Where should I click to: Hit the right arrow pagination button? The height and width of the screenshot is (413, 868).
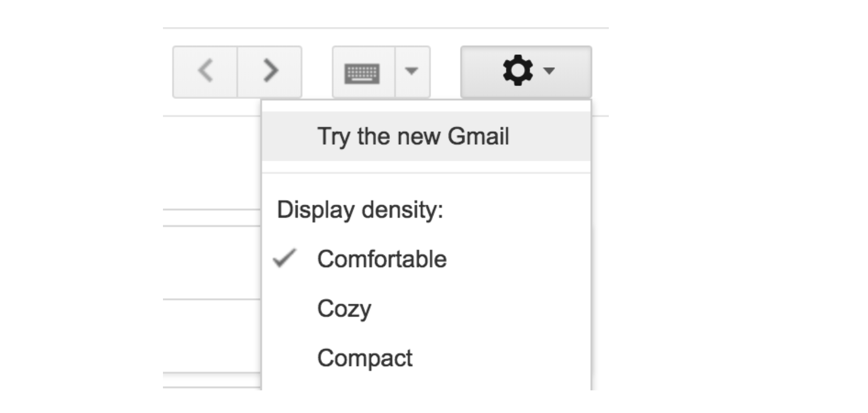pyautogui.click(x=270, y=72)
